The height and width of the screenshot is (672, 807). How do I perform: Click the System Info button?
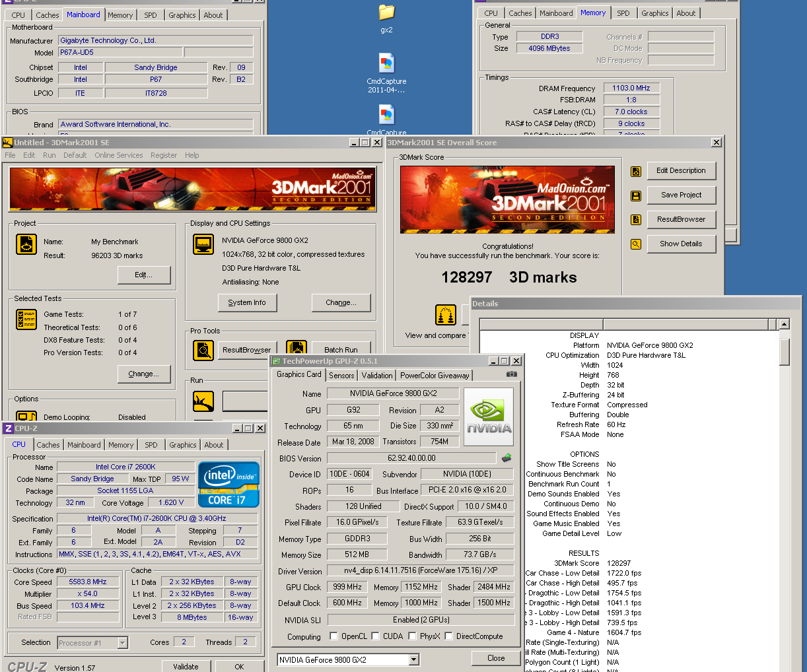click(x=247, y=302)
